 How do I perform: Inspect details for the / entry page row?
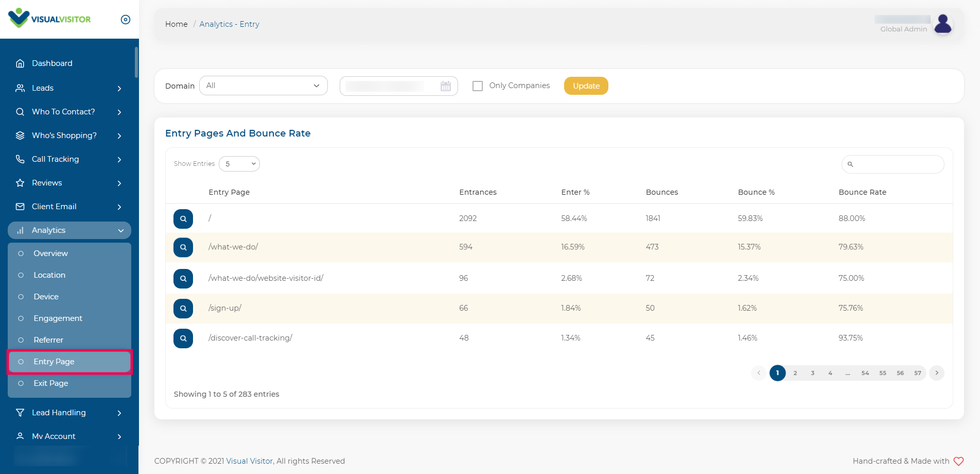pos(183,219)
